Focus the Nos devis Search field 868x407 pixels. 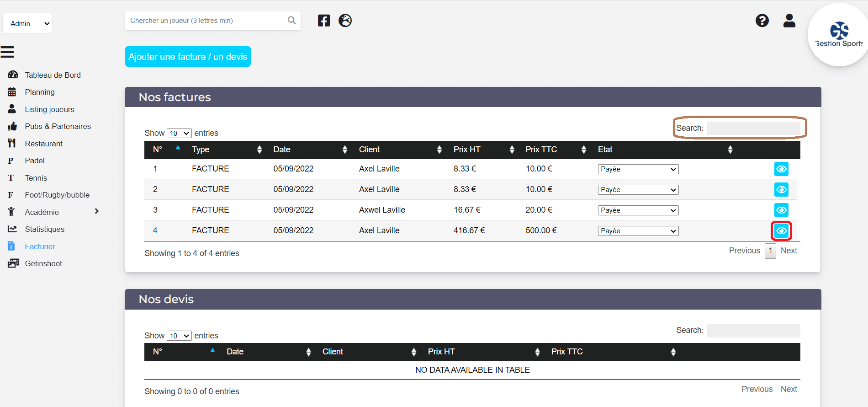coord(753,330)
